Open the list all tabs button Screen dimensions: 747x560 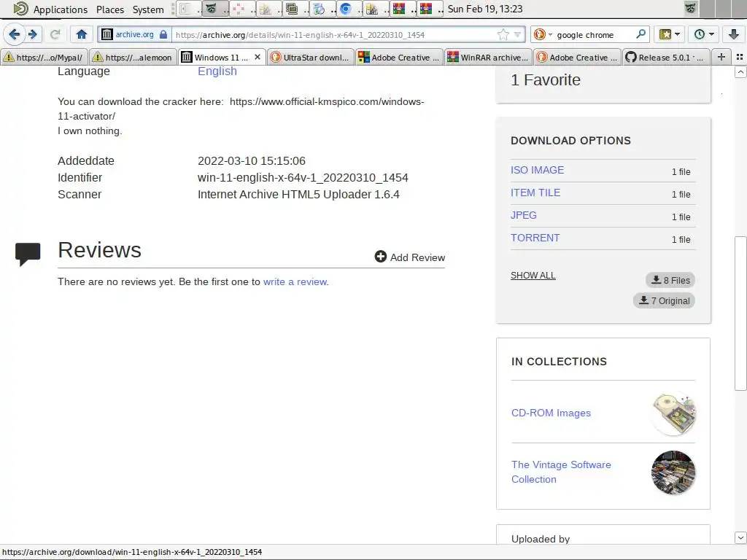[x=740, y=57]
